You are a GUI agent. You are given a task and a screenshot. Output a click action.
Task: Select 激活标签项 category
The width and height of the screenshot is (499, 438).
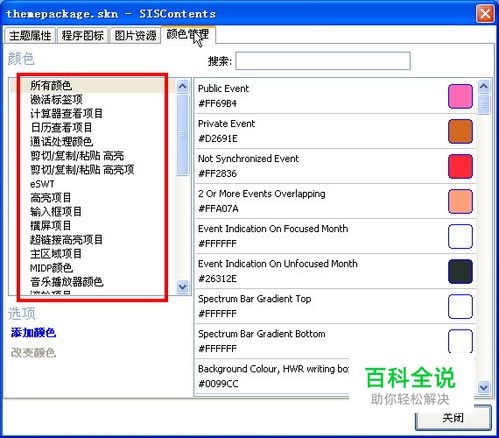click(x=56, y=99)
